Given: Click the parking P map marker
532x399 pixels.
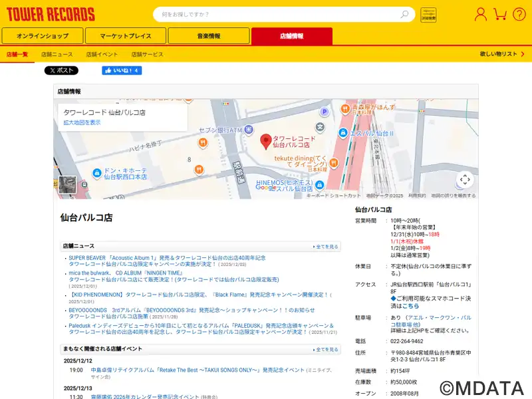Looking at the screenshot, I should (325, 112).
